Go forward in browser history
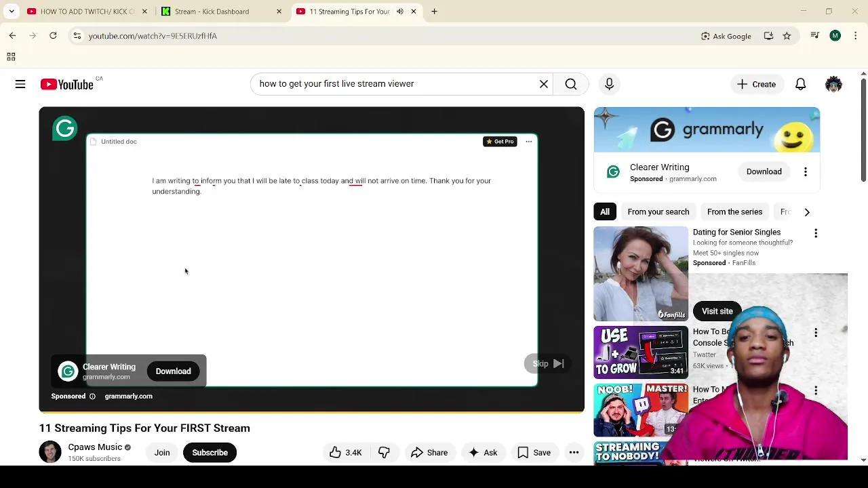868x488 pixels. point(33,36)
